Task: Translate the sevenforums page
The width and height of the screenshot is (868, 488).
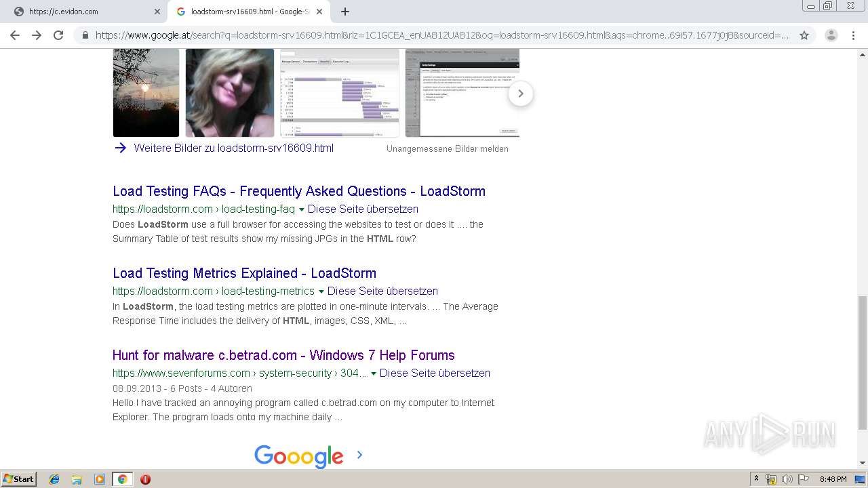Action: [x=435, y=373]
